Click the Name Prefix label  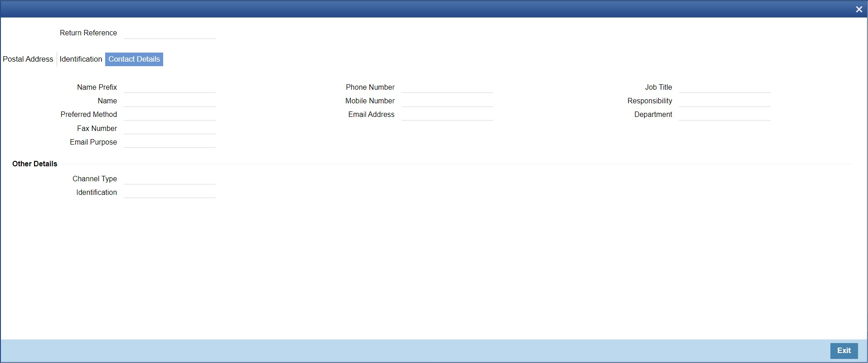tap(97, 87)
